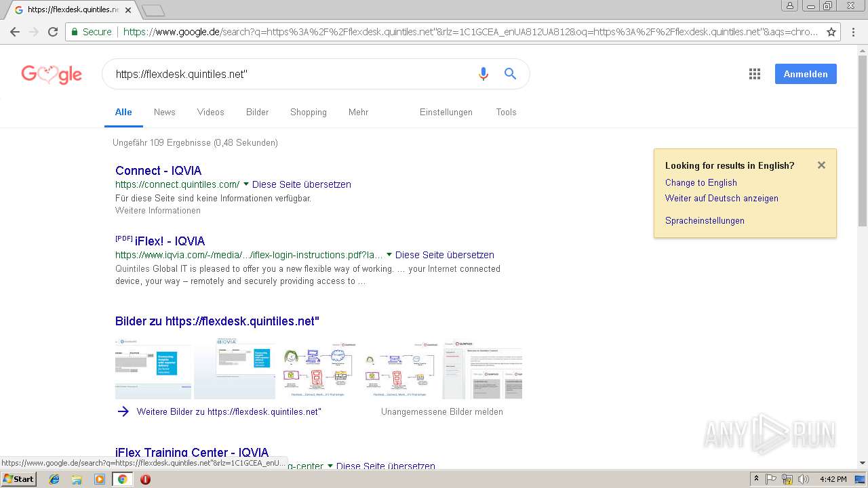Switch to the Shopping tab
Screen dimensions: 868x488
tap(309, 112)
